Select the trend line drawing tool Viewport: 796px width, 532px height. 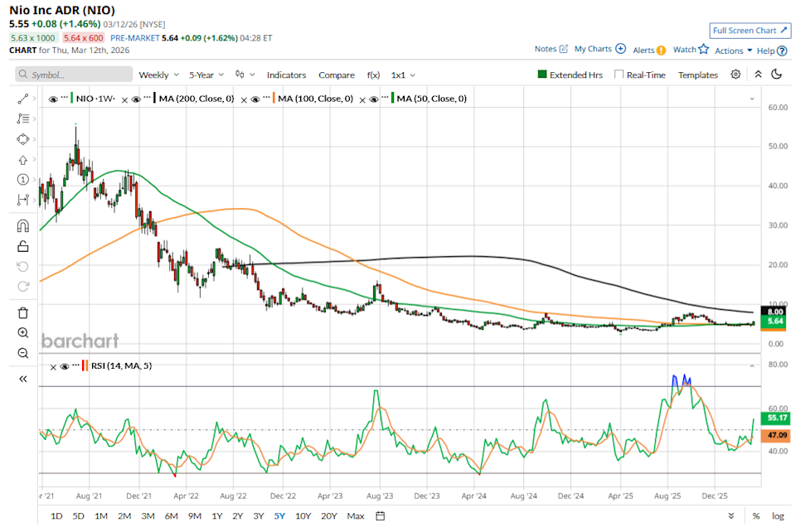coord(22,99)
